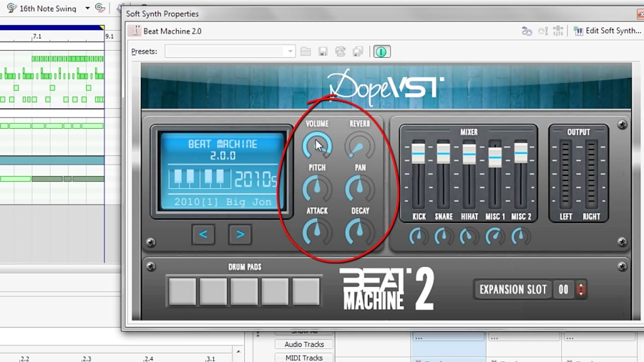This screenshot has height=362, width=644.
Task: Click the 7.1 ruler marker
Action: tap(37, 36)
